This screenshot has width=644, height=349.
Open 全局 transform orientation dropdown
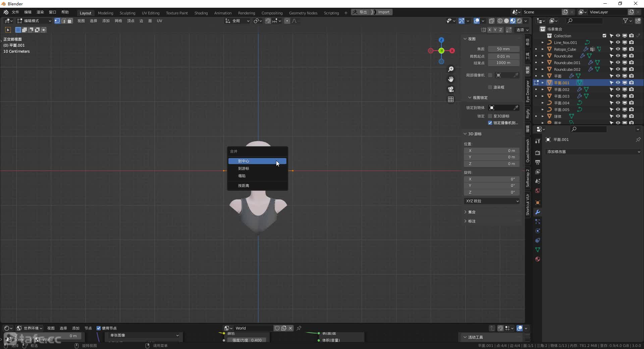point(237,21)
